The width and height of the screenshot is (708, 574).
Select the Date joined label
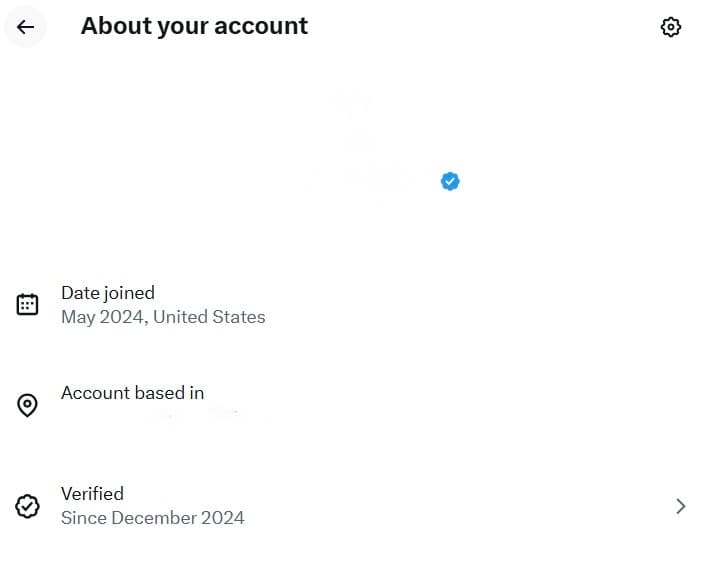point(108,293)
